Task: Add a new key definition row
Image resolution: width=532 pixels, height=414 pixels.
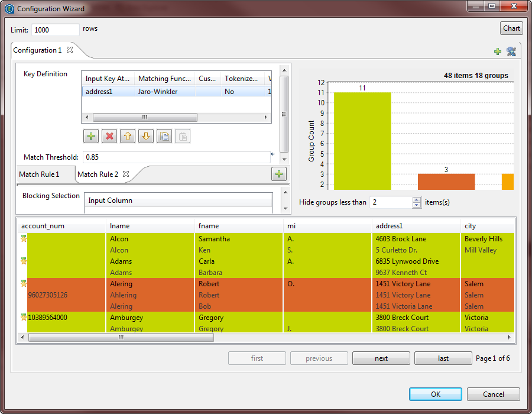Action: coord(91,137)
